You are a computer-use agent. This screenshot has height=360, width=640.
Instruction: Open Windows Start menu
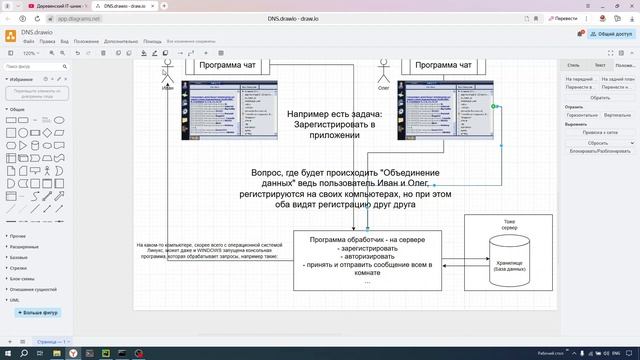8,353
